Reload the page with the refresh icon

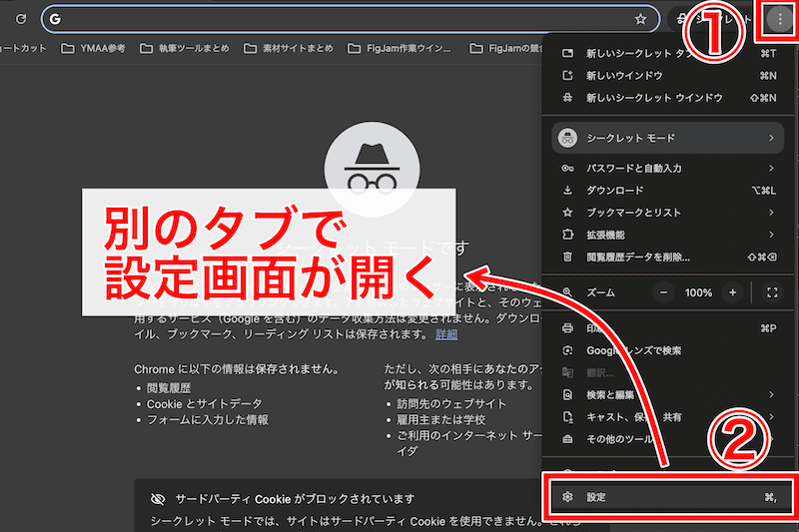[x=21, y=19]
